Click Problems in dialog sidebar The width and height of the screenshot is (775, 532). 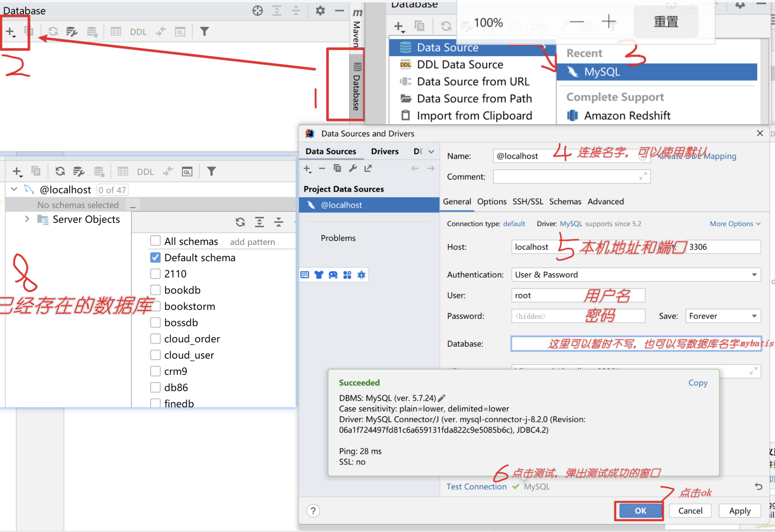point(338,238)
